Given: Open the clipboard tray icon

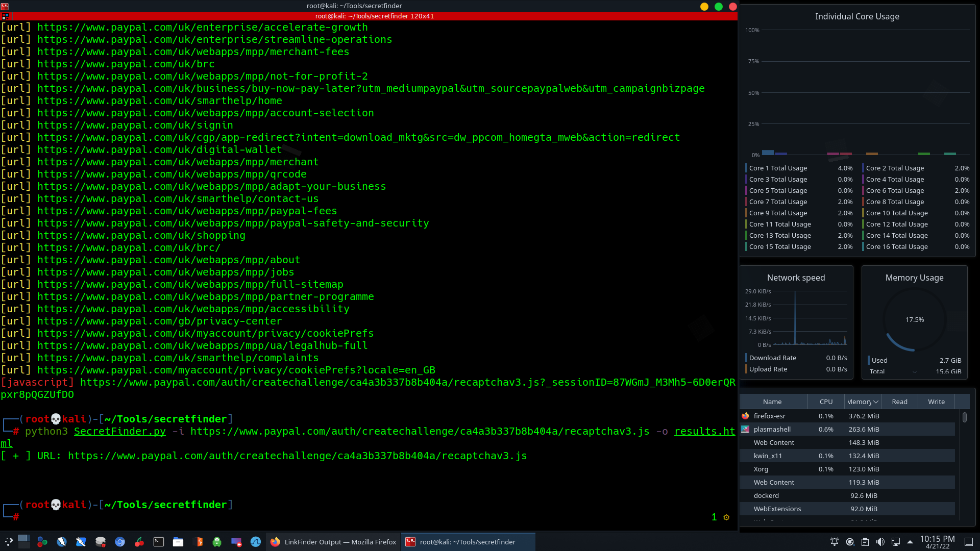Looking at the screenshot, I should point(865,542).
